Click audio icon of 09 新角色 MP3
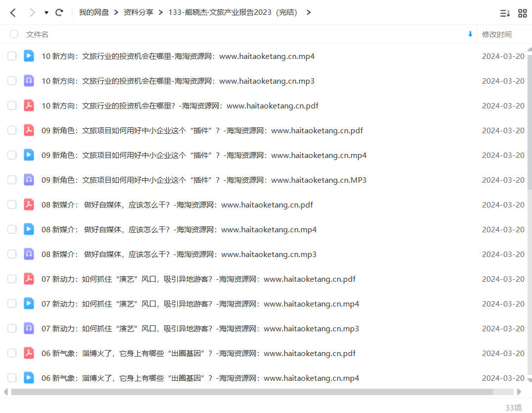This screenshot has height=413, width=532. (x=29, y=180)
